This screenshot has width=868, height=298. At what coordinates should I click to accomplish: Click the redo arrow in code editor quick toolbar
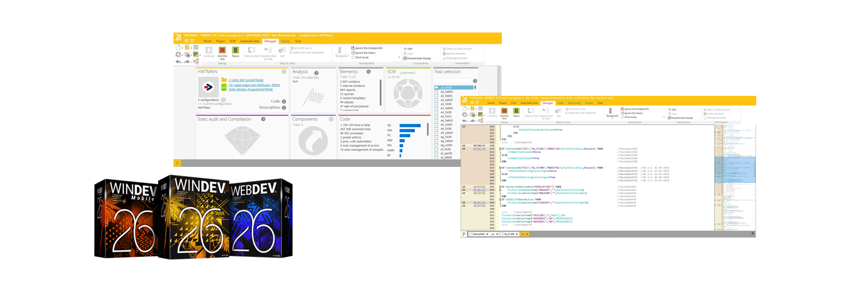click(473, 121)
